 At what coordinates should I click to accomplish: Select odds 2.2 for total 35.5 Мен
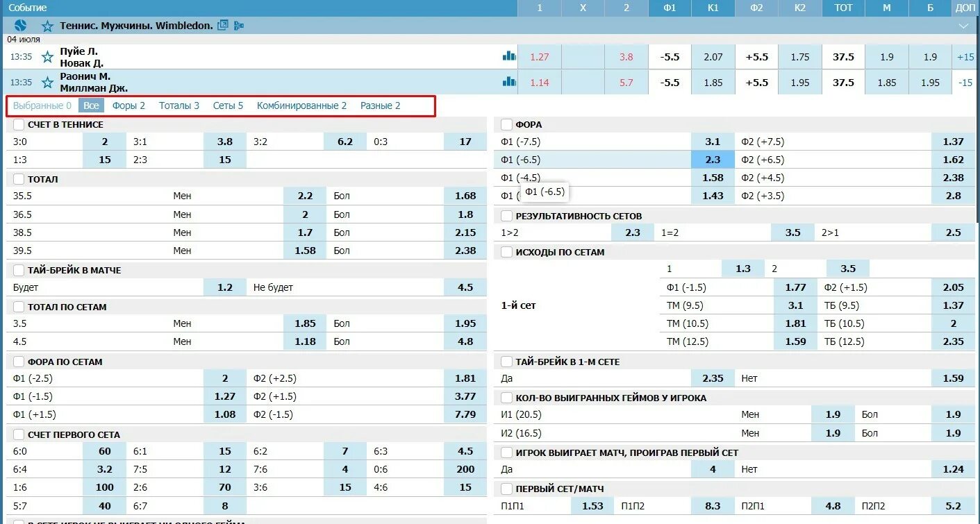point(305,196)
